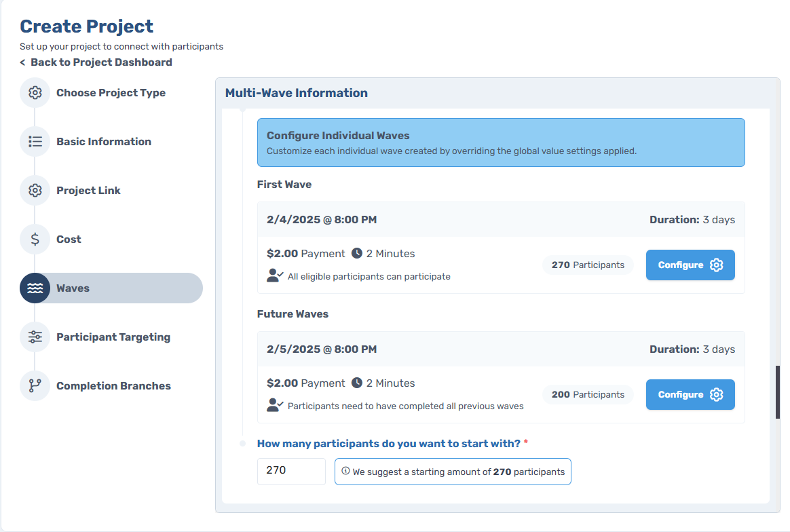Click the Create Project page title
The image size is (790, 532).
click(x=87, y=26)
